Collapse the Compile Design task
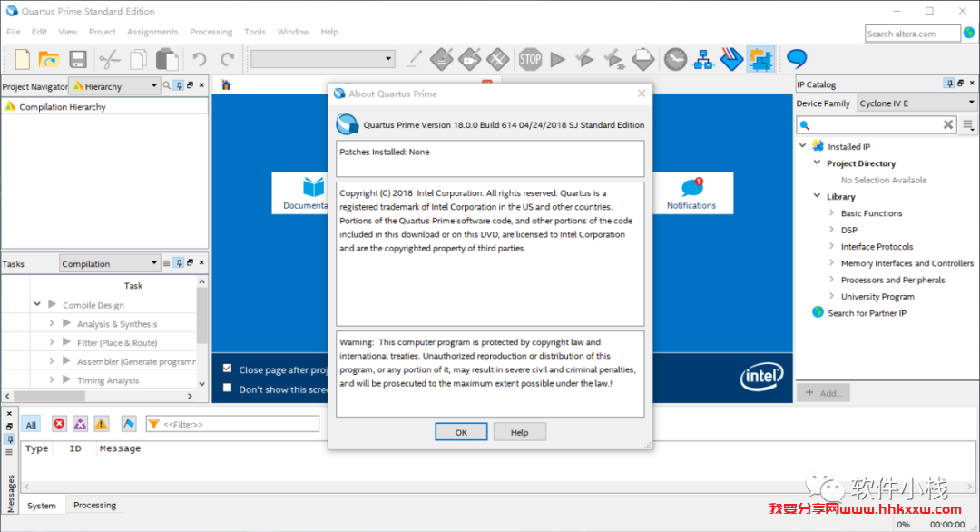The image size is (980, 532). (37, 304)
